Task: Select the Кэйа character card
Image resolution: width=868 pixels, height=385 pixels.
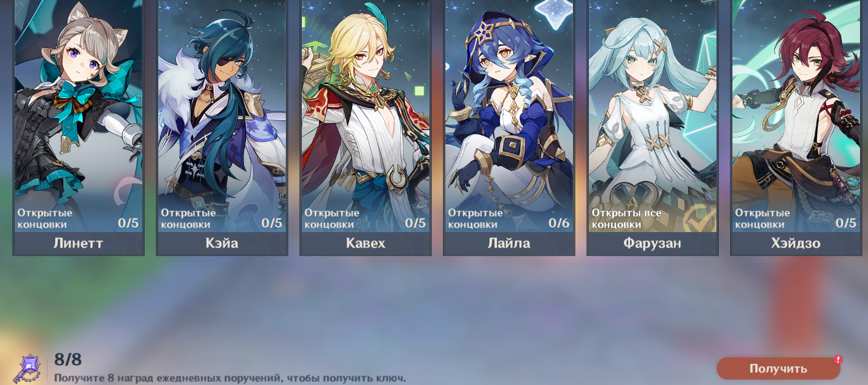Action: point(222,127)
